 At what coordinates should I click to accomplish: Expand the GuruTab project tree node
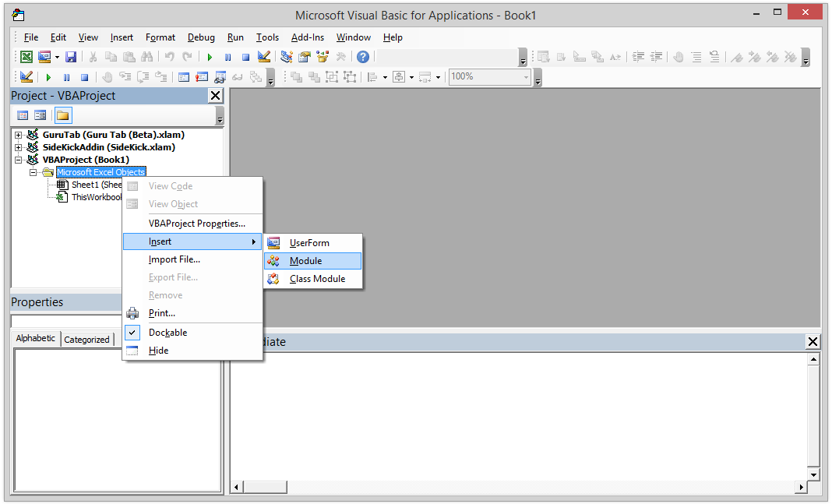18,135
